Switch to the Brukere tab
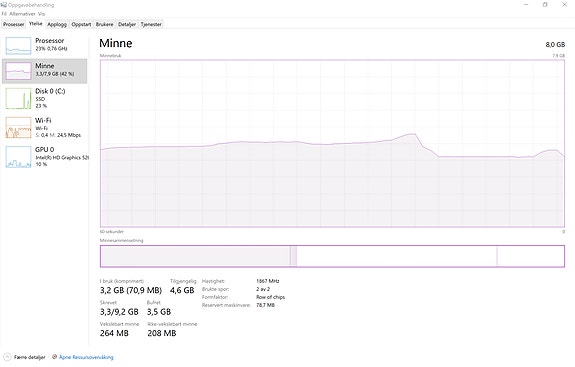This screenshot has width=575, height=367. click(105, 24)
